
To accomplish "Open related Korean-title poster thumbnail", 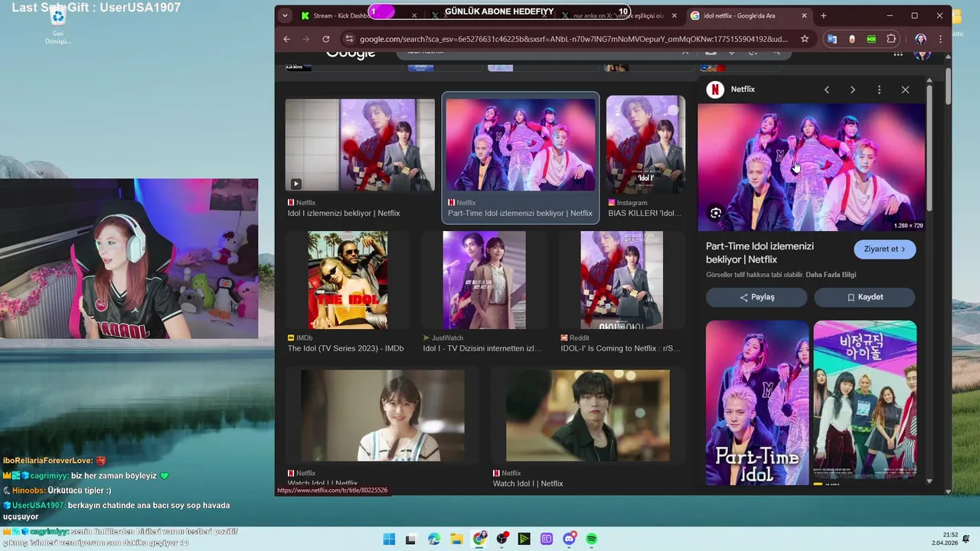I will (865, 399).
